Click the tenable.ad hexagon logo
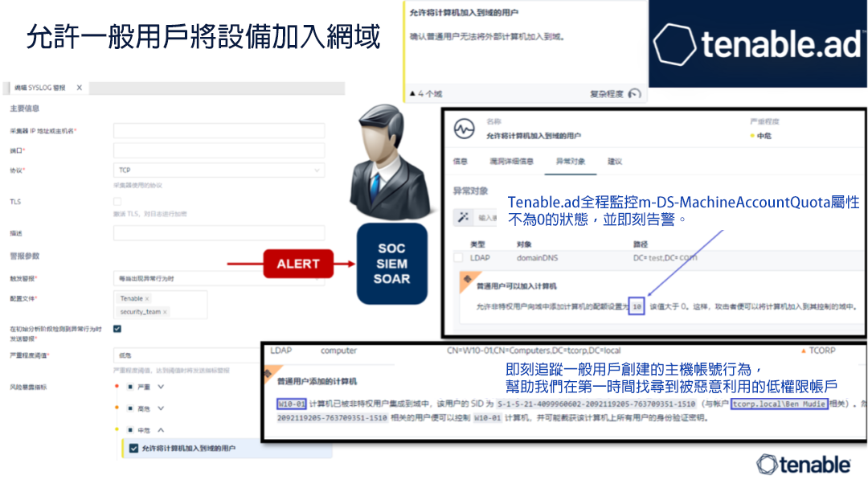The width and height of the screenshot is (868, 484). pos(674,43)
